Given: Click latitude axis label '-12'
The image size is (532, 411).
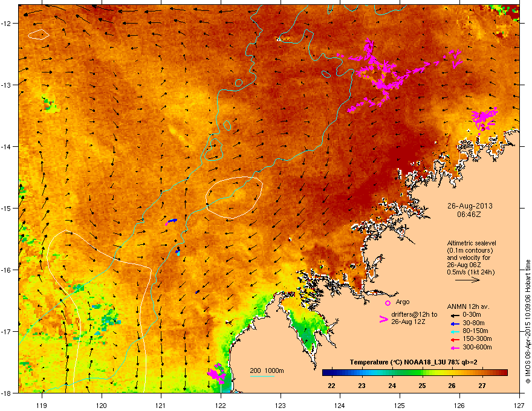Looking at the screenshot, I should [x=6, y=24].
